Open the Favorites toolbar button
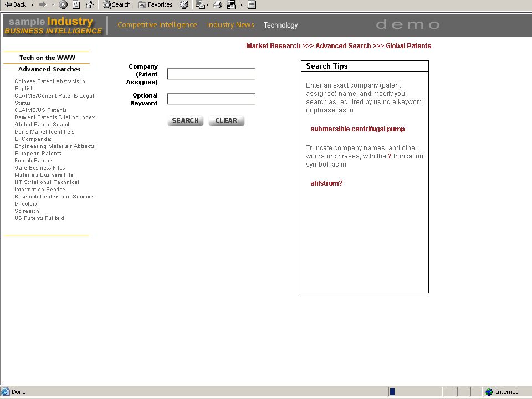Image resolution: width=532 pixels, height=399 pixels. [155, 4]
